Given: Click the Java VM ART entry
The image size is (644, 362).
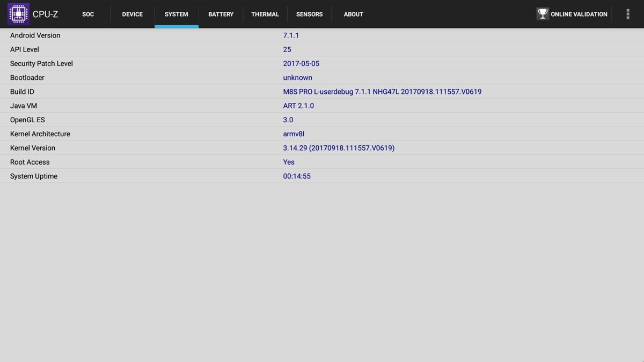Looking at the screenshot, I should pyautogui.click(x=298, y=106).
